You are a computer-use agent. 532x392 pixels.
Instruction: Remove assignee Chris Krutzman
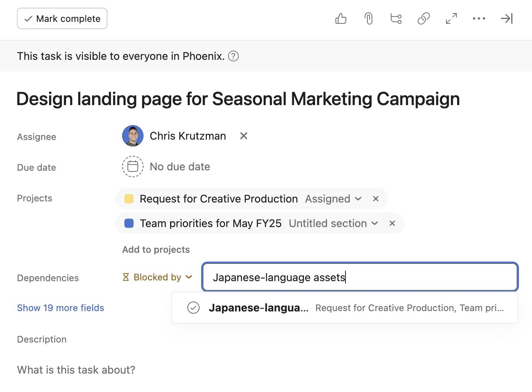tap(243, 136)
